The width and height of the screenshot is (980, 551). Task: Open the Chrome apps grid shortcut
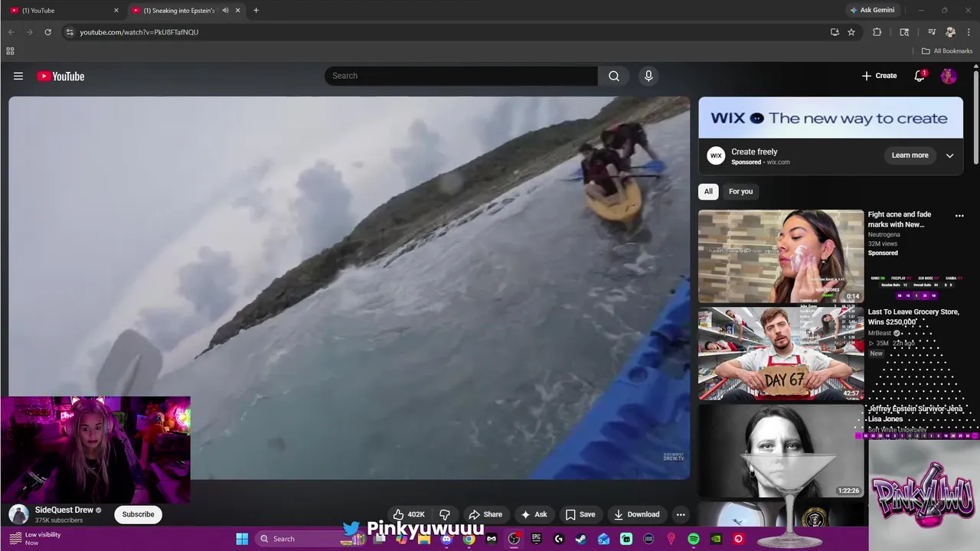click(x=10, y=51)
